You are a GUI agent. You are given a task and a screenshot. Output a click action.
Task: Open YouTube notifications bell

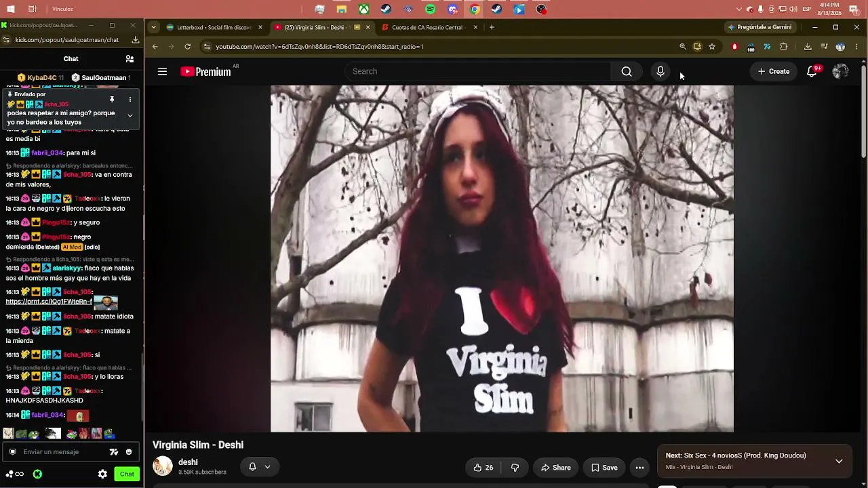tap(812, 71)
